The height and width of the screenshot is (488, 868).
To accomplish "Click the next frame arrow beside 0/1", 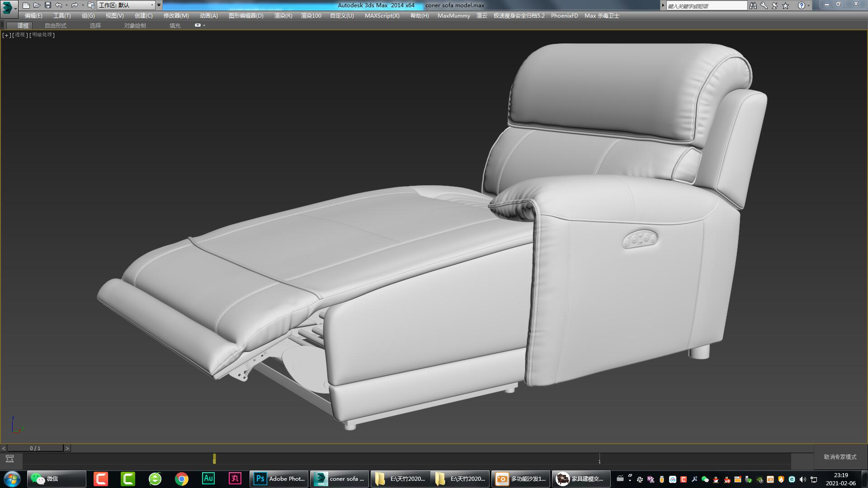I will tap(68, 448).
